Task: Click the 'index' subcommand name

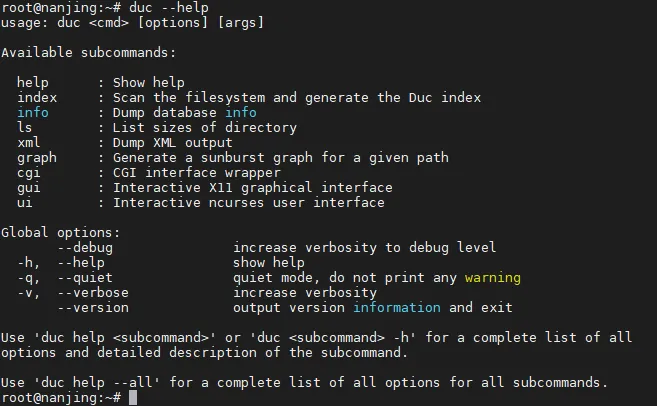Action: [37, 98]
